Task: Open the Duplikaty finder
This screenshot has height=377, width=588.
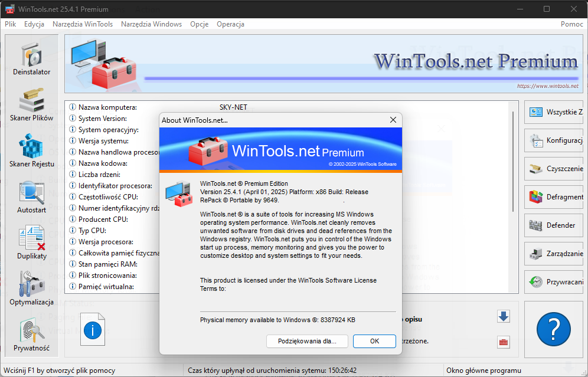Action: pos(31,243)
